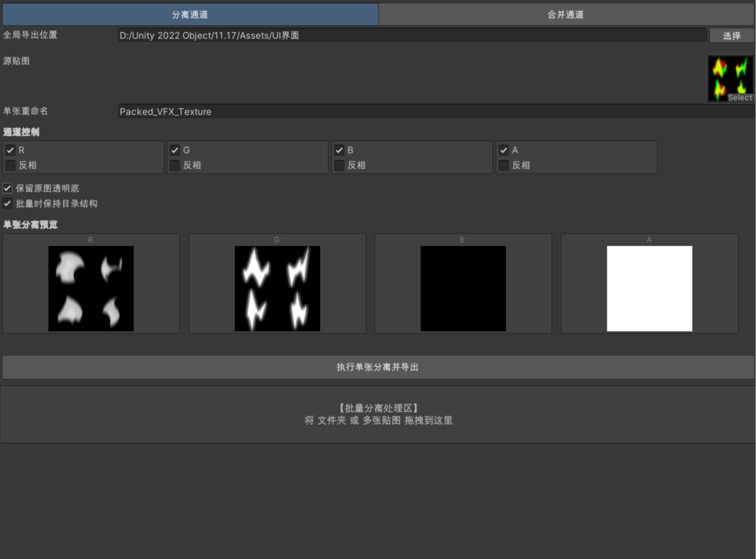This screenshot has height=559, width=756.
Task: Switch to the 分离通道 tab
Action: 189,15
